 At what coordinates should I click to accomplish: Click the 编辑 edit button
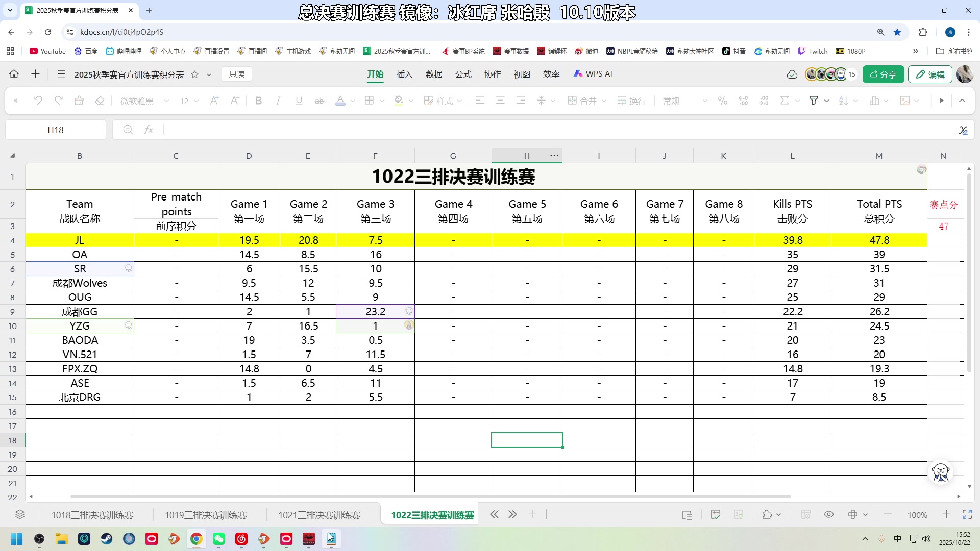930,74
